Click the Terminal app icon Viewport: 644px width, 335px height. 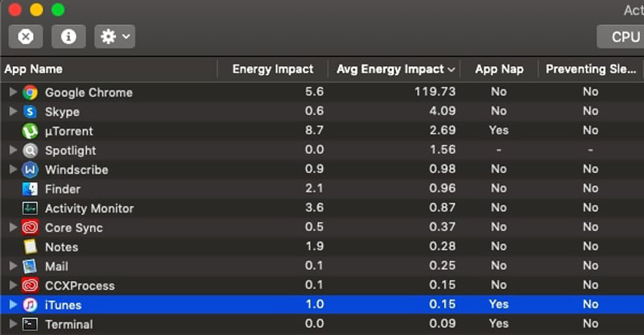31,325
